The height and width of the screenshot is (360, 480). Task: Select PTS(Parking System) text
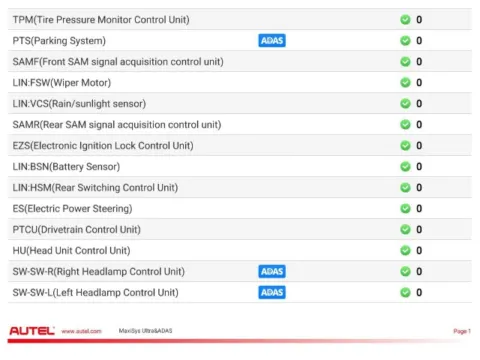tap(59, 41)
